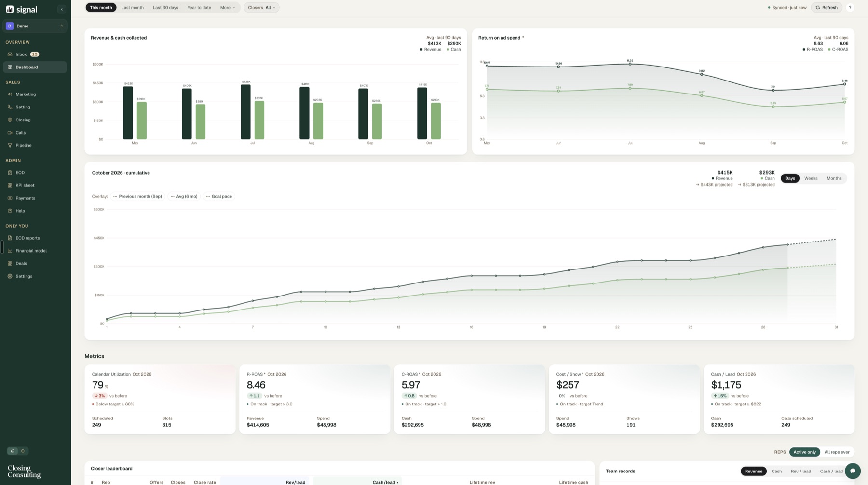This screenshot has width=868, height=485.
Task: Switch cumulative chart to Weeks view
Action: (x=811, y=178)
